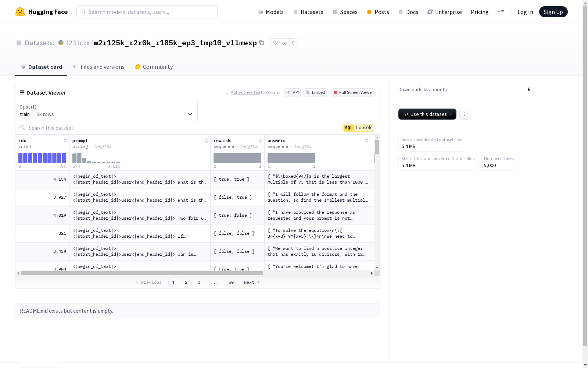
Task: Select the current page 1 button
Action: tap(173, 282)
